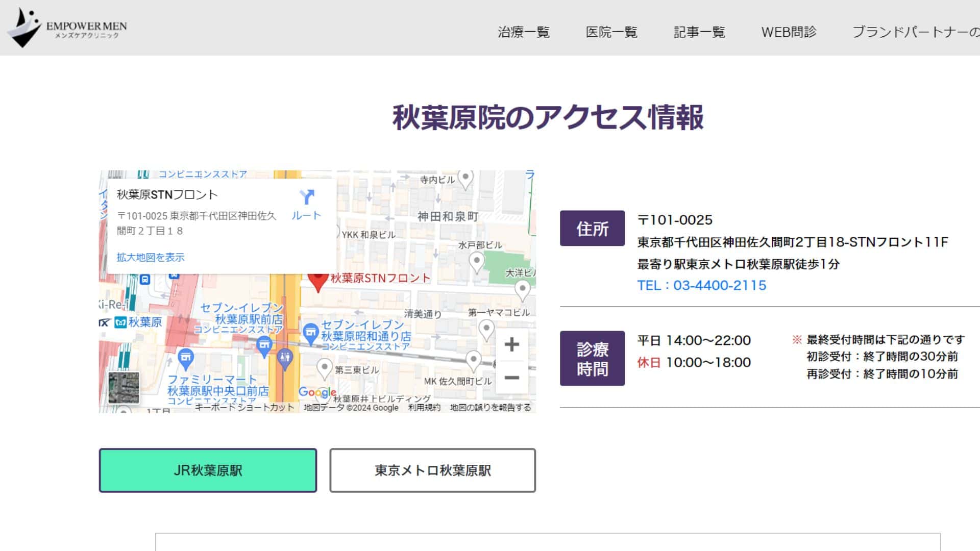Screen dimensions: 980x551
Task: Click the Google logo on map
Action: (317, 392)
